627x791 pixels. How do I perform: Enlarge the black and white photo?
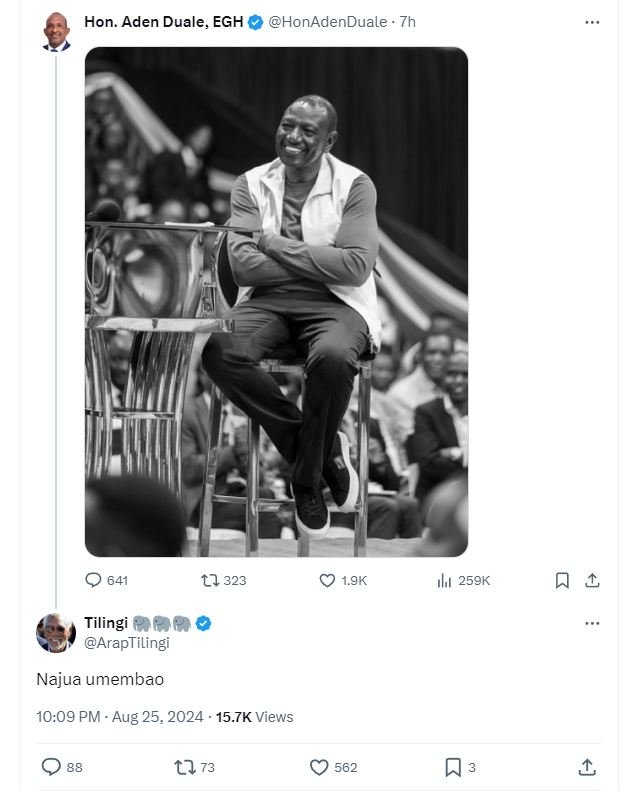[276, 301]
